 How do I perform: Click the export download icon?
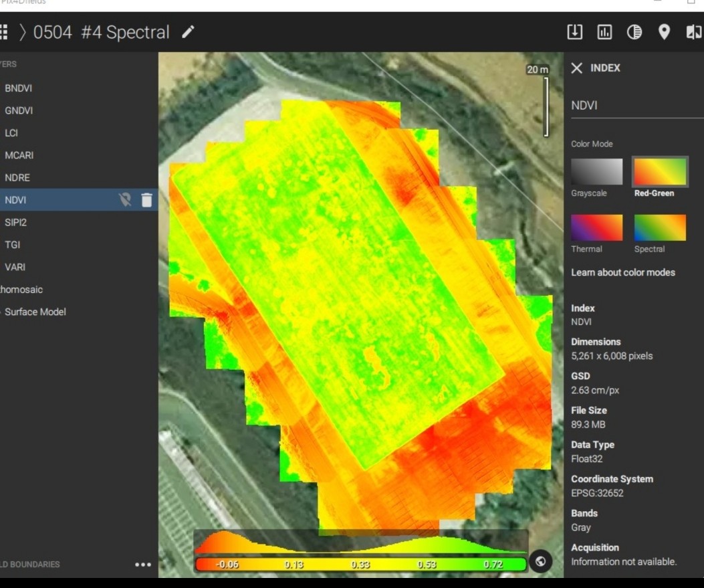575,32
